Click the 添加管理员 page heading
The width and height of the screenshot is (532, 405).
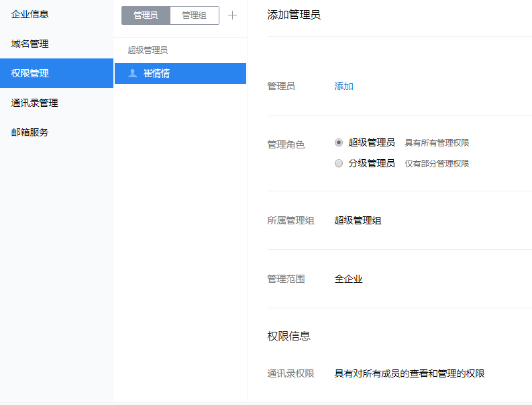coord(294,15)
